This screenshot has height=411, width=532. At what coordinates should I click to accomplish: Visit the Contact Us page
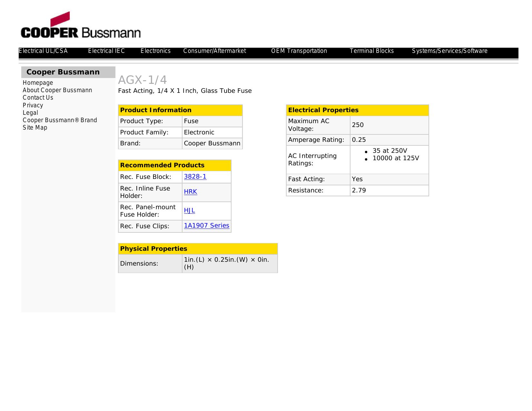[x=38, y=98]
